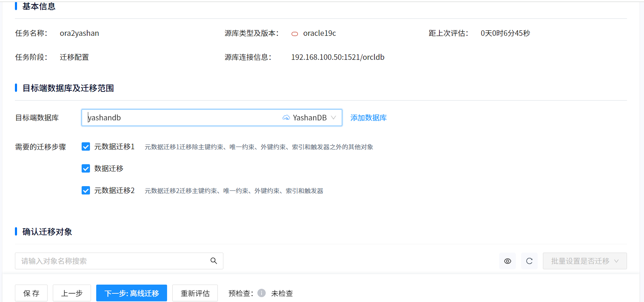644x302 pixels.
Task: Click the 0天0时6分45秒 elapsed value
Action: tap(505, 33)
